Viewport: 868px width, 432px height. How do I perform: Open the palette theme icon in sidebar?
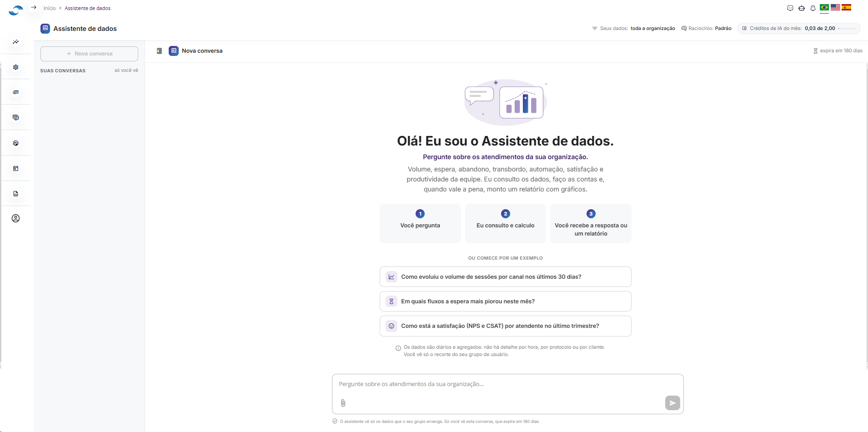(x=16, y=143)
